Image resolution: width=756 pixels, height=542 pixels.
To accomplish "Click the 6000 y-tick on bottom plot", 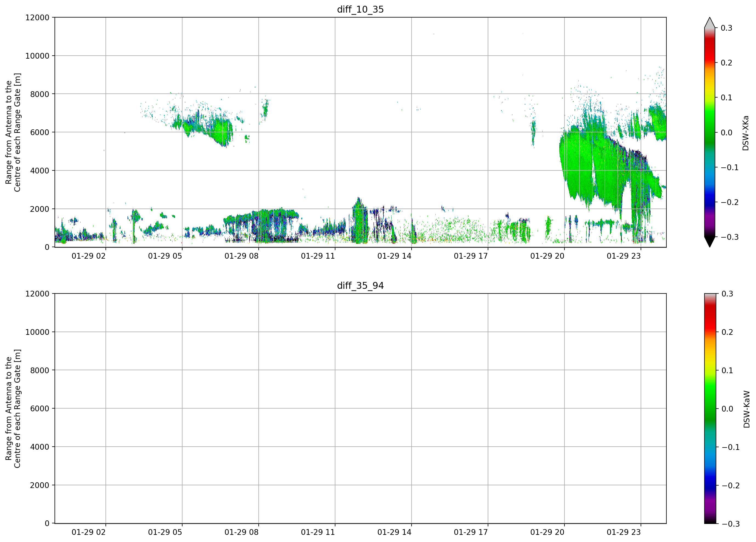I will 40,409.
